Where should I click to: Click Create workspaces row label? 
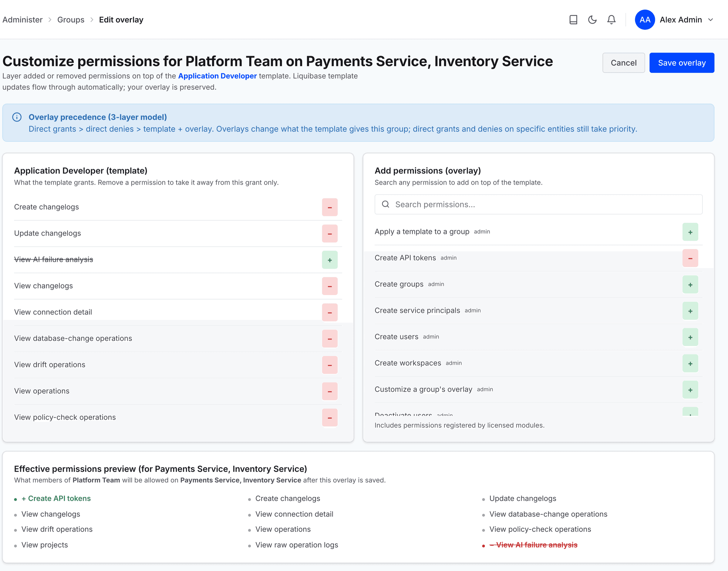tap(408, 363)
